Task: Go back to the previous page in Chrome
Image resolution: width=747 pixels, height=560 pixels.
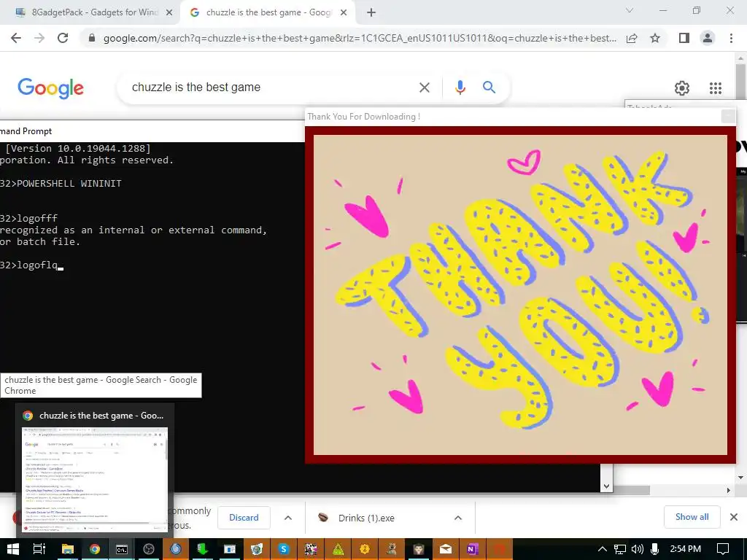Action: 16,38
